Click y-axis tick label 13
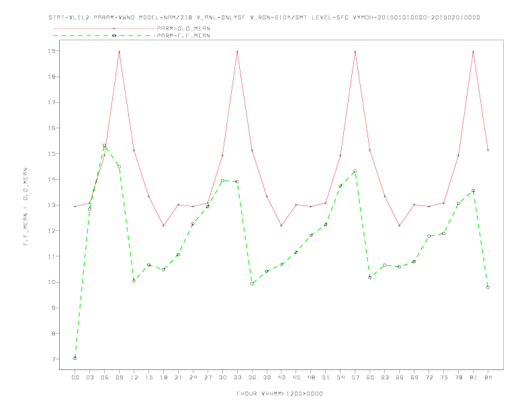Screen dimensions: 532x411 pyautogui.click(x=52, y=205)
